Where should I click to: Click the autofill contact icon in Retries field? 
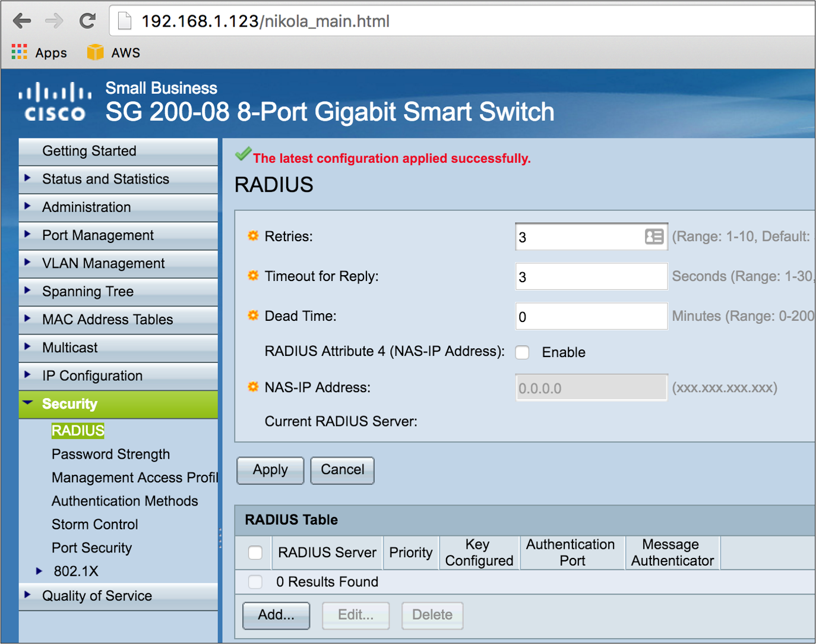click(654, 236)
